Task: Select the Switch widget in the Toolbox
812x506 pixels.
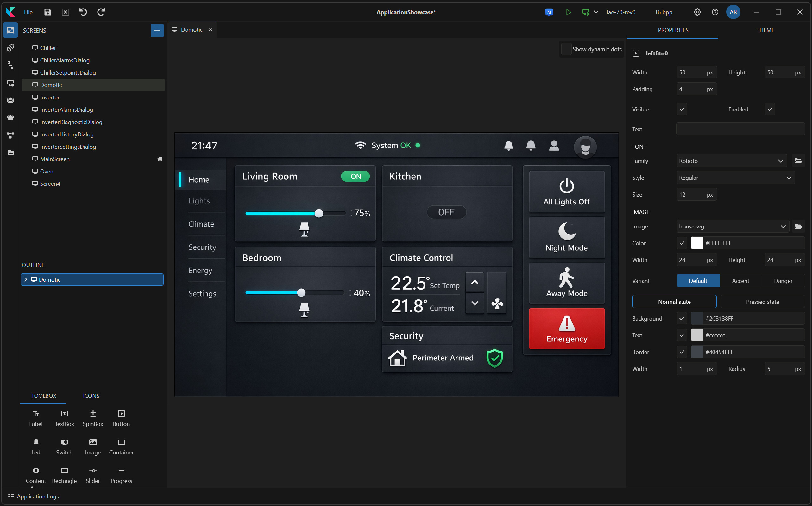Action: 64,446
